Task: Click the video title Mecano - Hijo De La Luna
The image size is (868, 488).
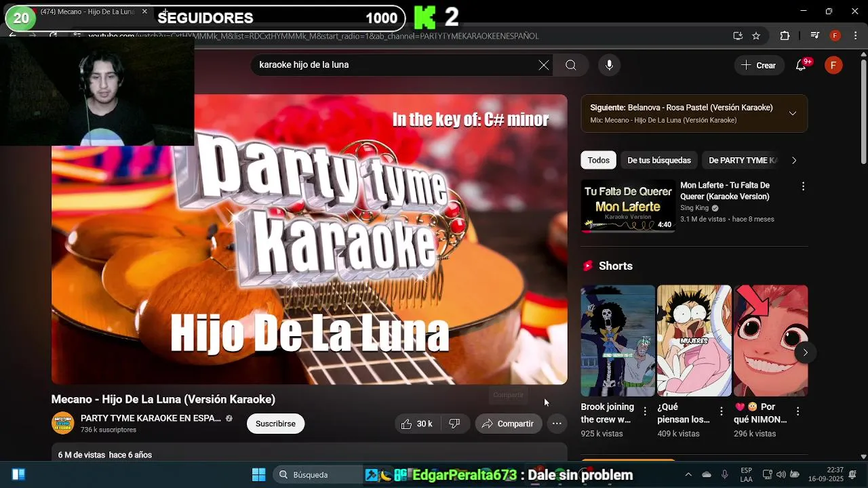Action: (x=163, y=399)
